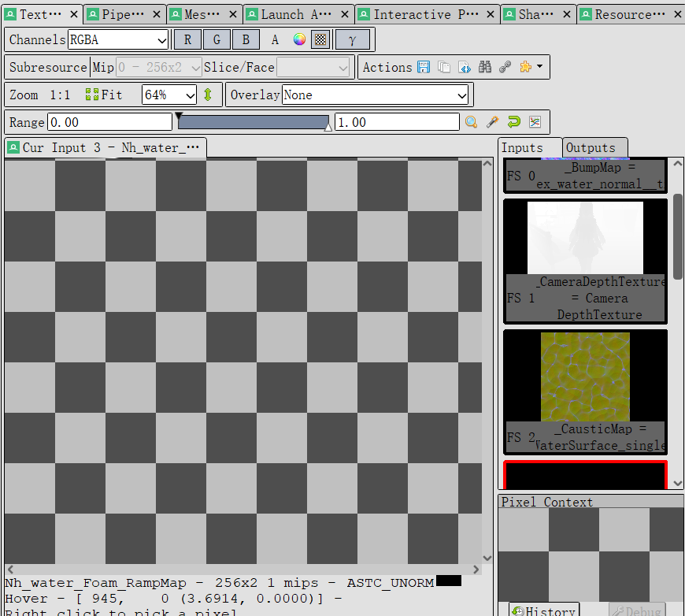Screen dimensions: 685x616
Task: Toggle the green G channel
Action: click(217, 40)
